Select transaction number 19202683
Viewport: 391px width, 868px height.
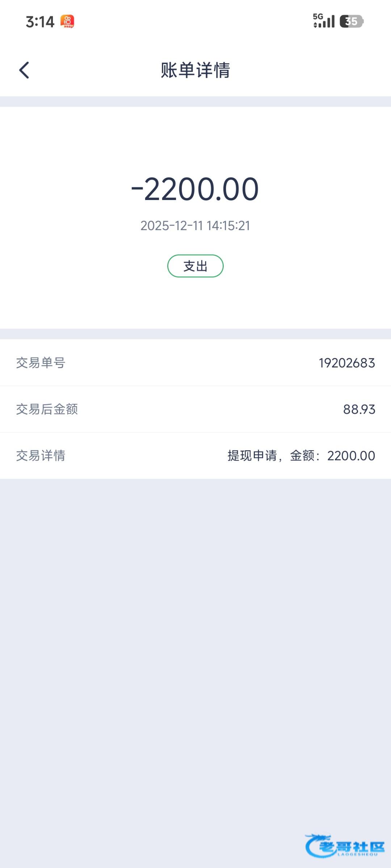click(346, 363)
